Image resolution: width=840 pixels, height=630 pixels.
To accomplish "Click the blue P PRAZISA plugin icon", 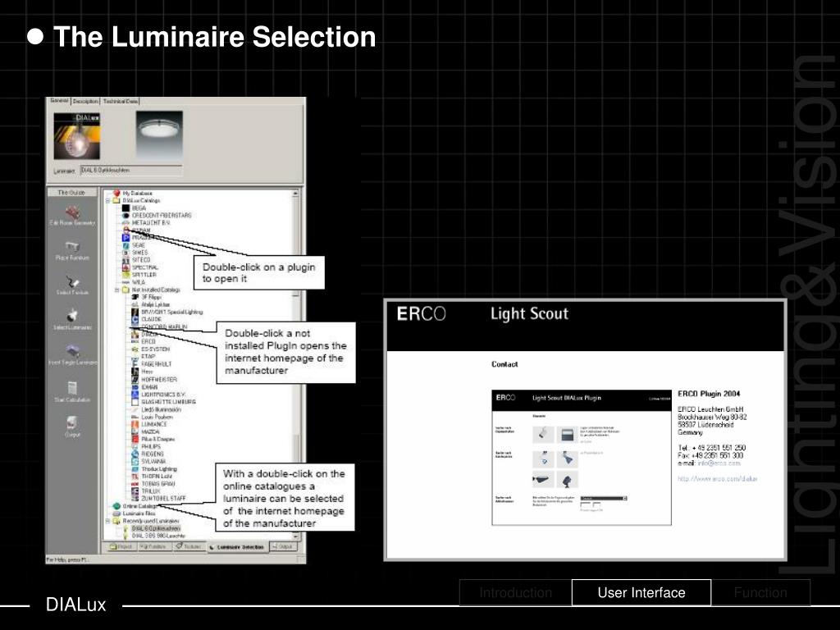I will 126,237.
